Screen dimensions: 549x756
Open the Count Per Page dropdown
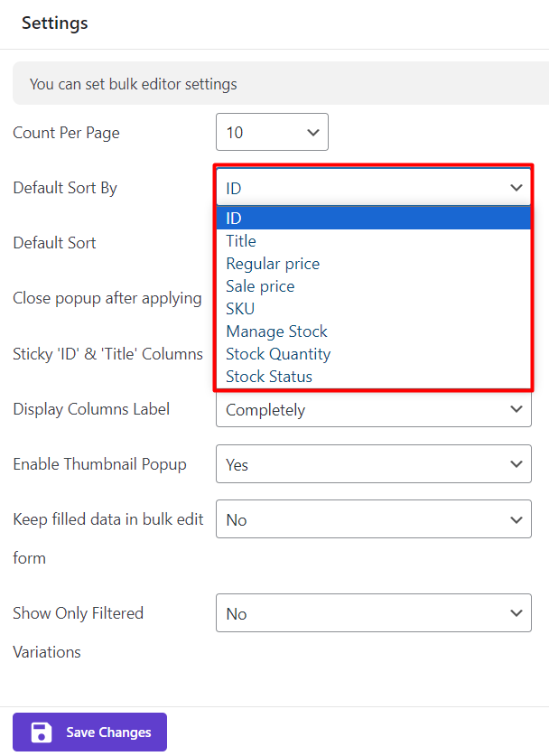[272, 132]
